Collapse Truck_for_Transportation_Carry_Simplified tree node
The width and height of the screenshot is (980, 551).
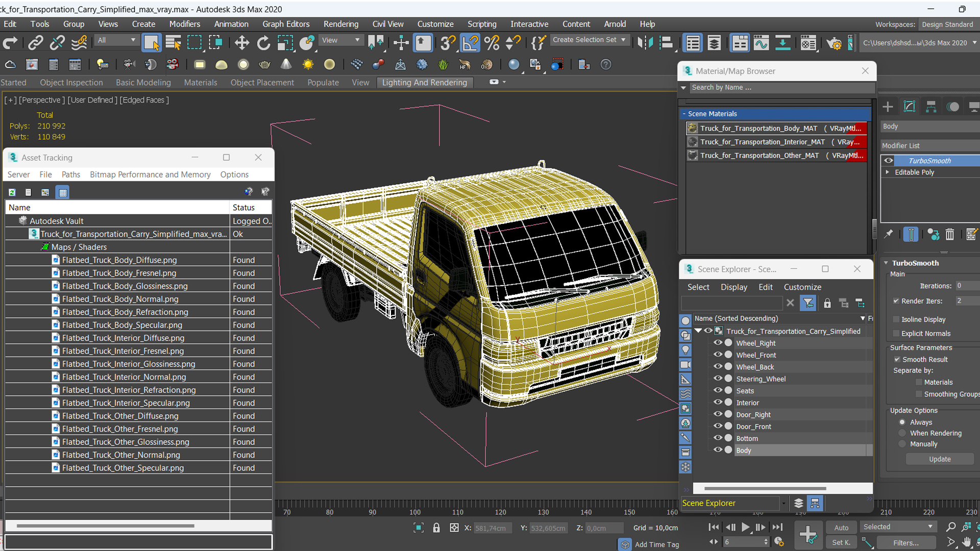pos(698,331)
